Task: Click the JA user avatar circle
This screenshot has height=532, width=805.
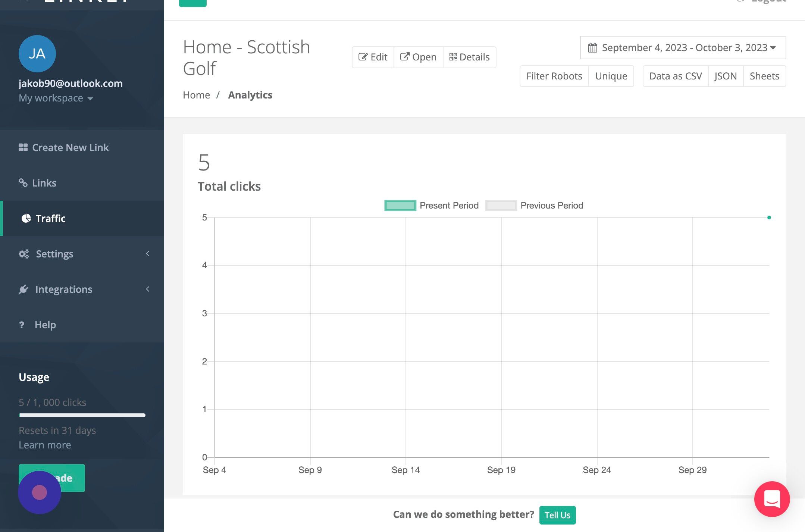Action: coord(37,54)
